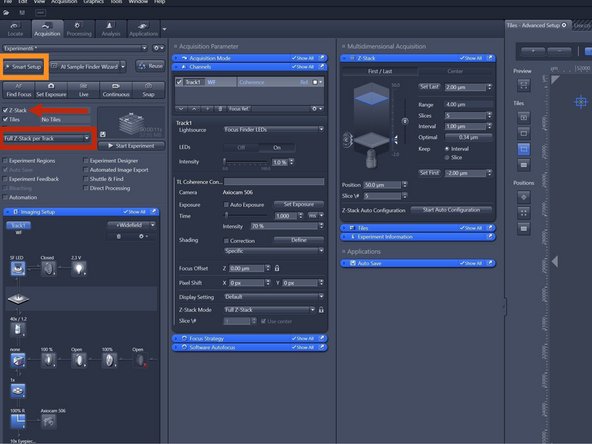Toggle the Experiment Feedback checkbox
This screenshot has width=592, height=444.
[5, 179]
